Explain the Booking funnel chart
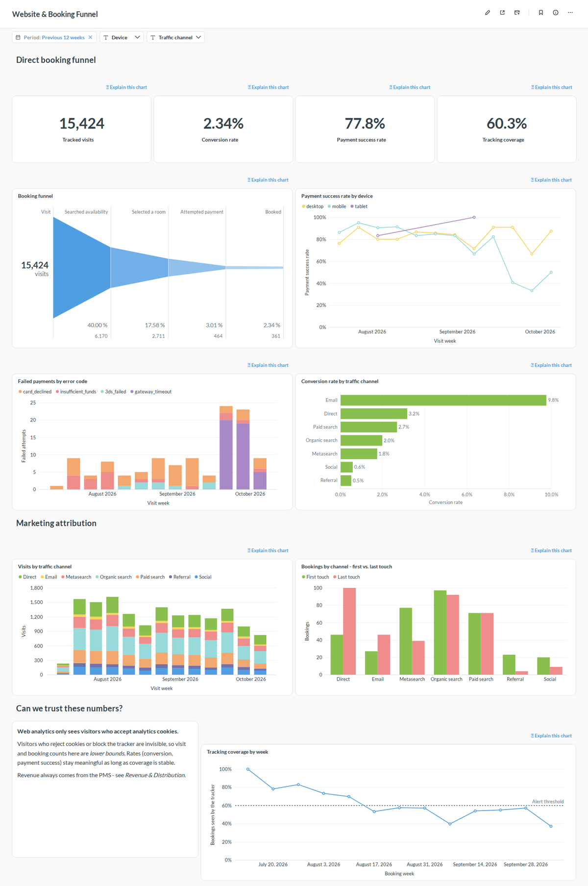 point(268,180)
